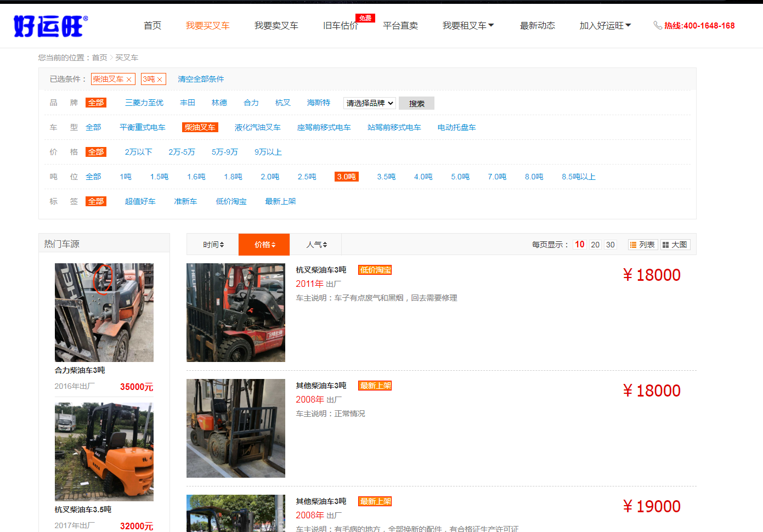The width and height of the screenshot is (763, 532).
Task: Filter brand by 杭叉
Action: click(x=283, y=103)
